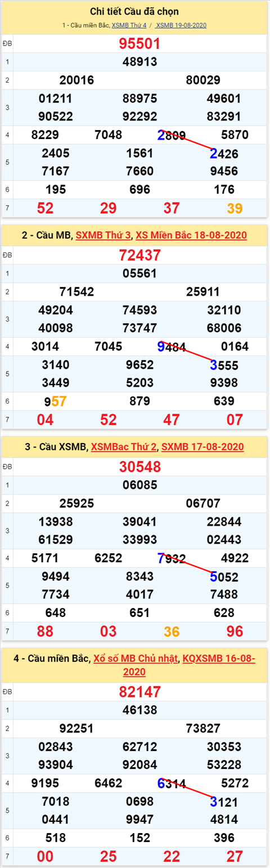Select first prize number 48913
The image size is (270, 868).
click(x=140, y=62)
